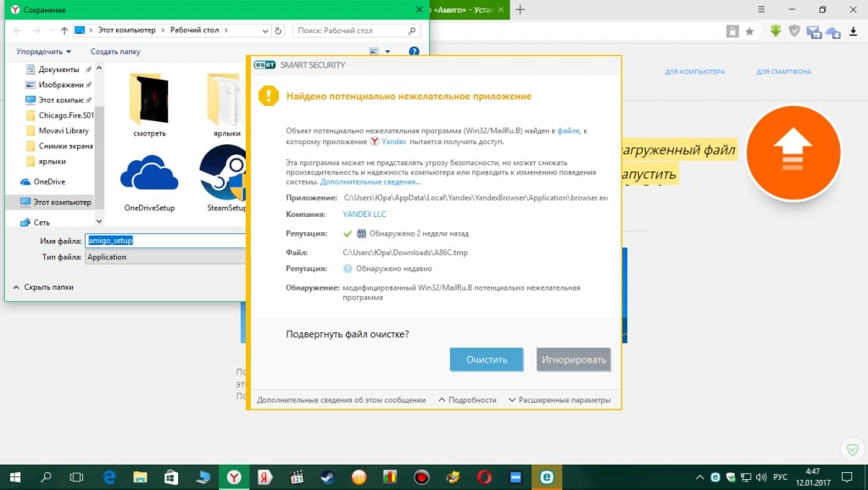This screenshot has height=490, width=868.
Task: Open the Yandex browser hamburger menu
Action: coord(761,9)
